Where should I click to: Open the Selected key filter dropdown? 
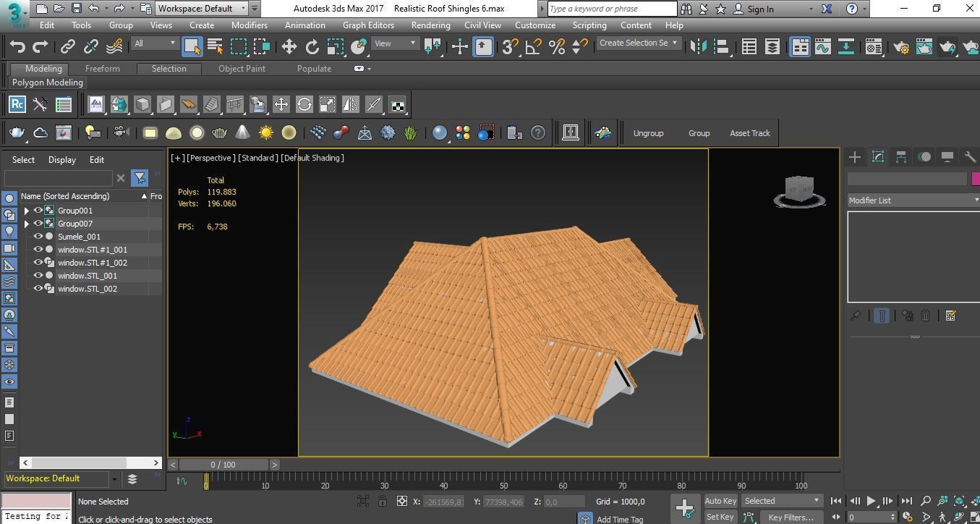click(783, 501)
